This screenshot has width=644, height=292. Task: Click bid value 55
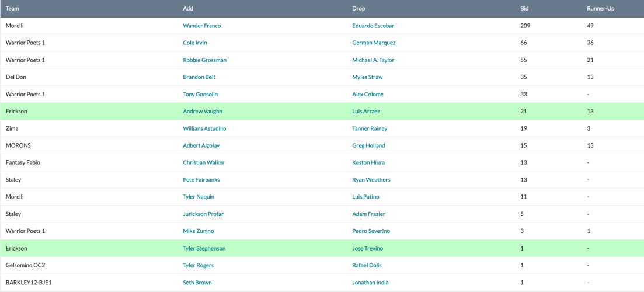click(524, 60)
